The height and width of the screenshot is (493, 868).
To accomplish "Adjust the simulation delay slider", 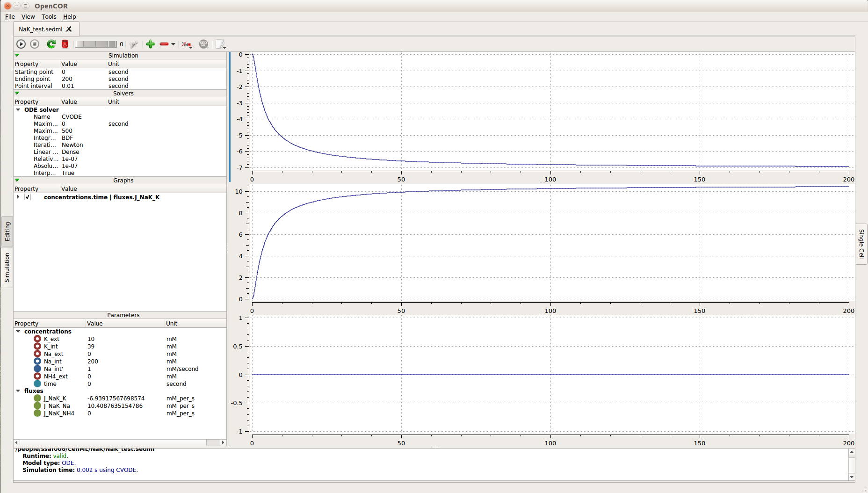I will coord(96,44).
